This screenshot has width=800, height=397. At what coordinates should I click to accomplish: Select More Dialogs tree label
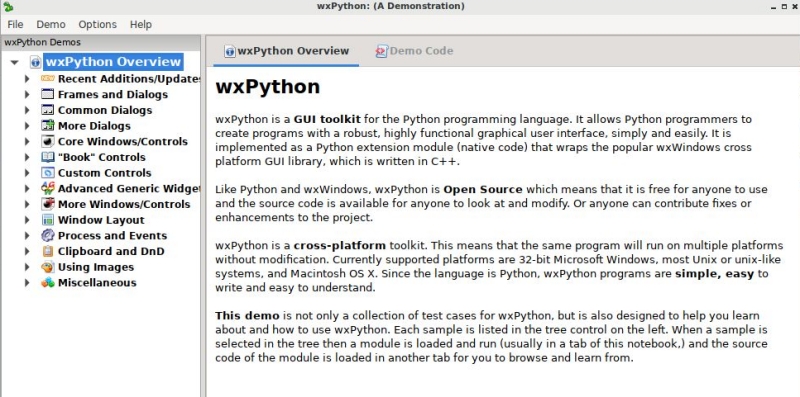[94, 126]
